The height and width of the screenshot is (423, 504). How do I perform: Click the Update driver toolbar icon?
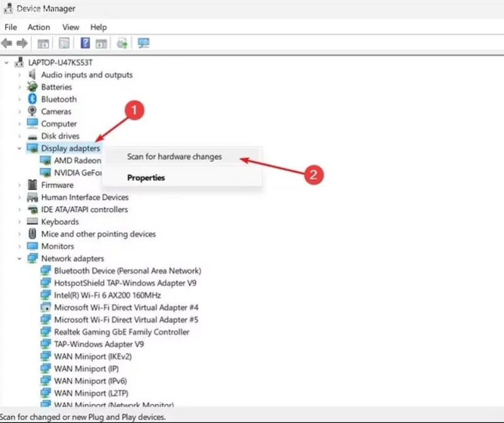coord(122,43)
